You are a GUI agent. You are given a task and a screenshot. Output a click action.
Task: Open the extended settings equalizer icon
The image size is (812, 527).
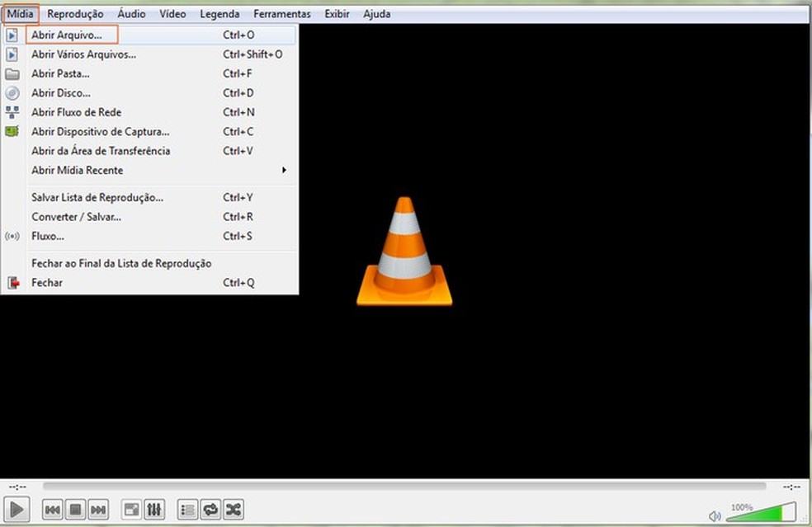tap(154, 509)
